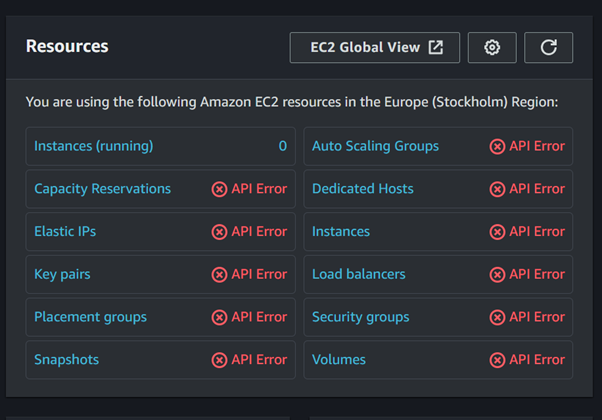Open the resources settings gear
This screenshot has height=420, width=602.
point(492,48)
